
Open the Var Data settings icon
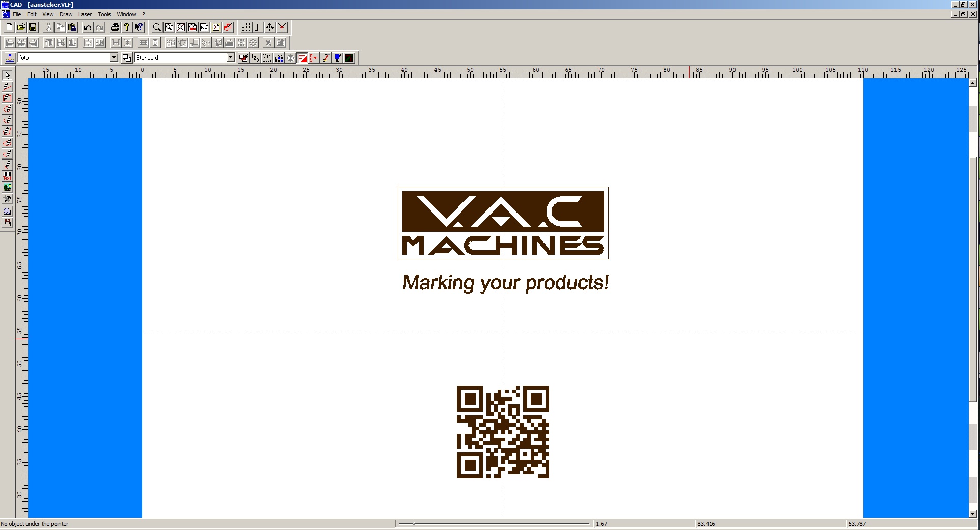(x=267, y=58)
